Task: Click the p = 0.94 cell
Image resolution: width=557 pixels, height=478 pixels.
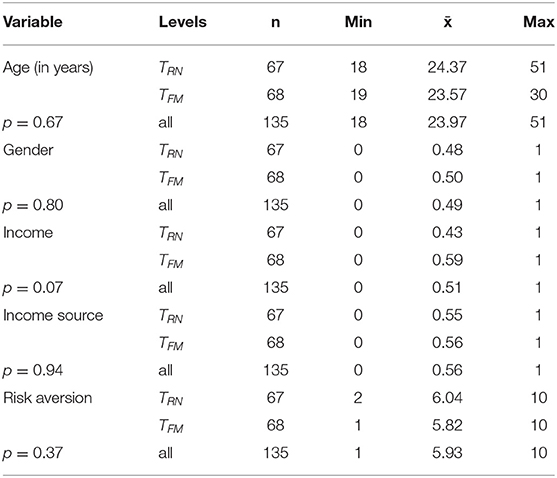Action: [33, 371]
